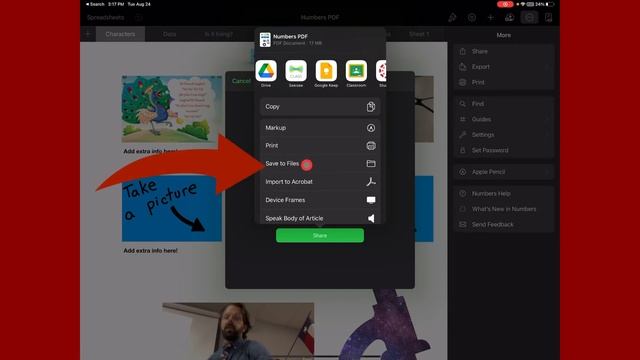Viewport: 640px width, 360px height.
Task: Tap the speaker icon for Speak Body
Action: [371, 218]
